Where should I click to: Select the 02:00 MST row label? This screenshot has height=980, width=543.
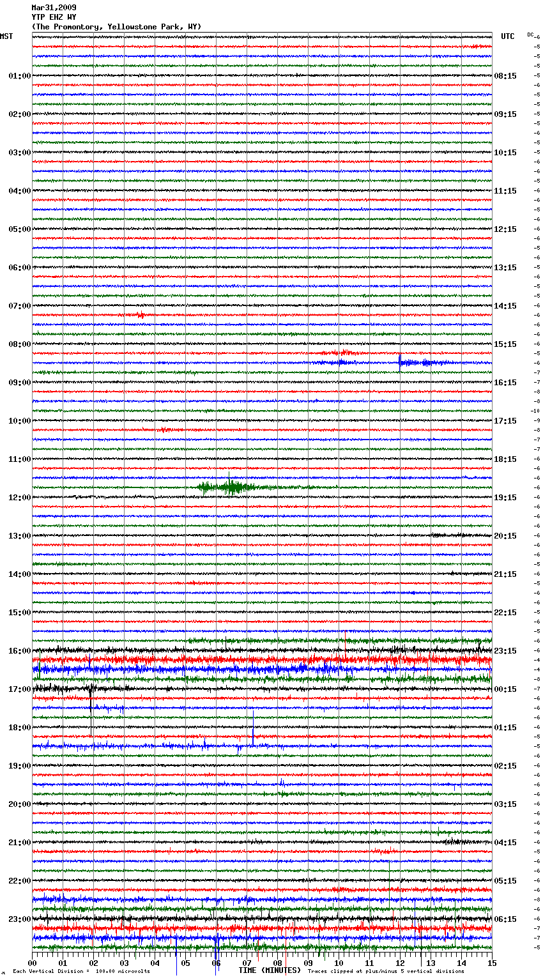pos(20,114)
